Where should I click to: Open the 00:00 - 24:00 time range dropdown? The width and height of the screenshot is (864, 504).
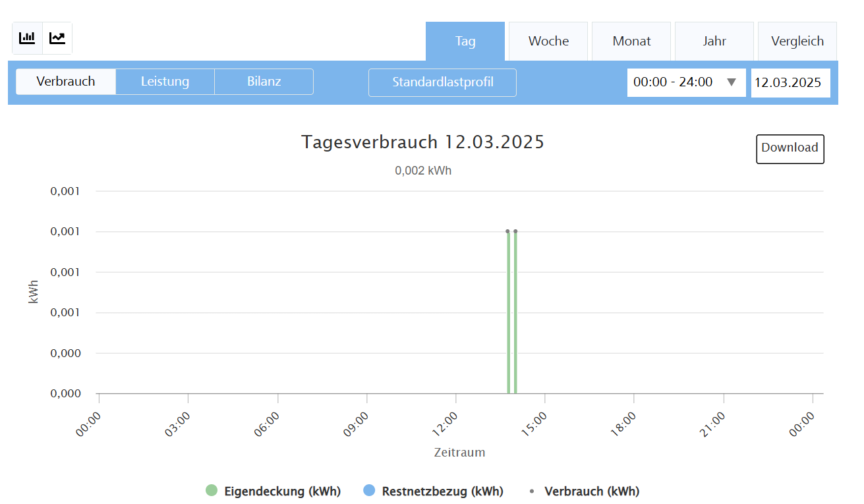point(685,82)
